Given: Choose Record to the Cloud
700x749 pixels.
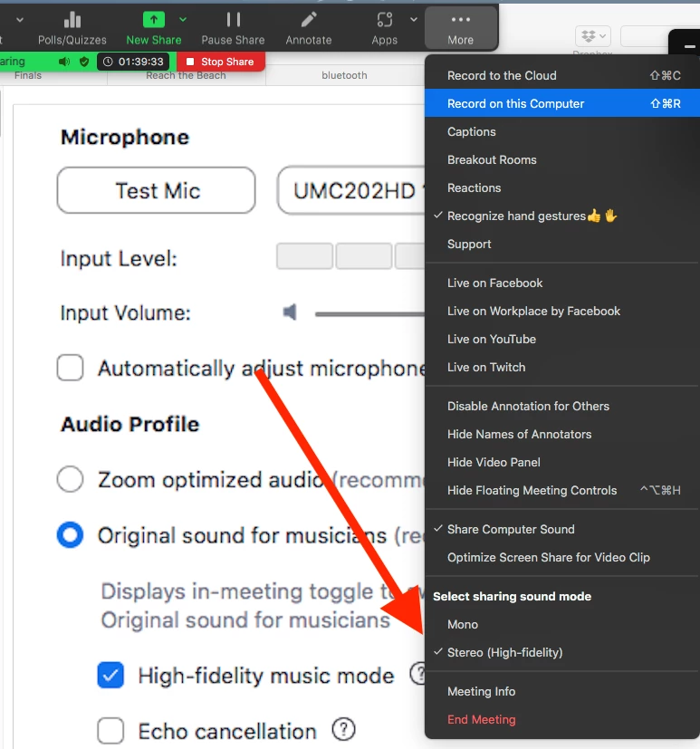Looking at the screenshot, I should tap(562, 75).
